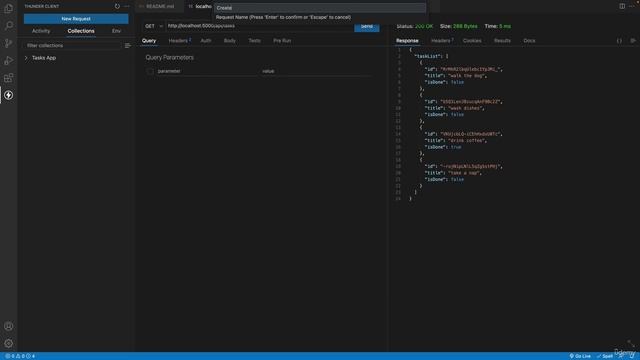Click the parameter value field
The height and width of the screenshot is (360, 640).
click(x=316, y=71)
